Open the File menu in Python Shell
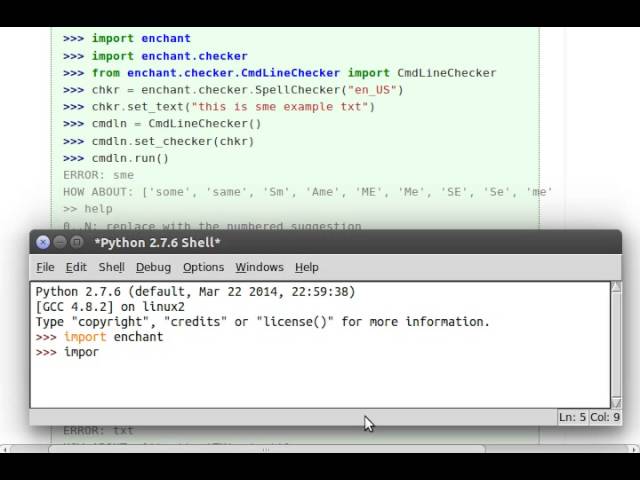This screenshot has height=480, width=640. click(x=45, y=267)
